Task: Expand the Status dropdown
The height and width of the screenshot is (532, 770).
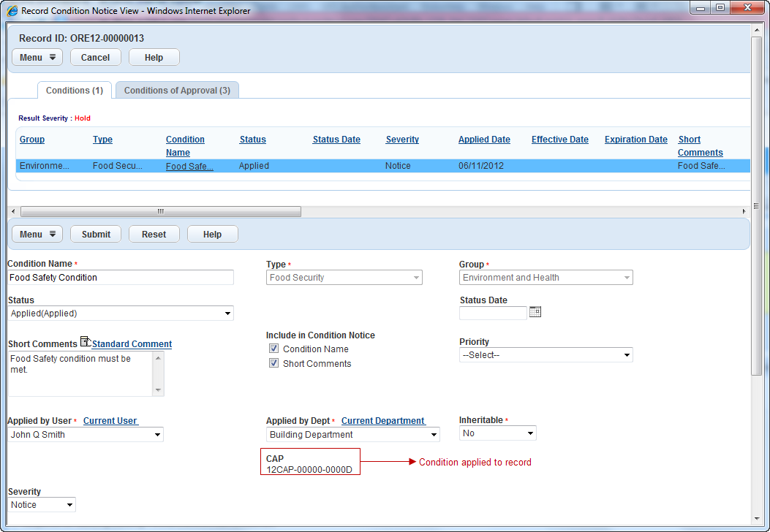Action: point(120,313)
